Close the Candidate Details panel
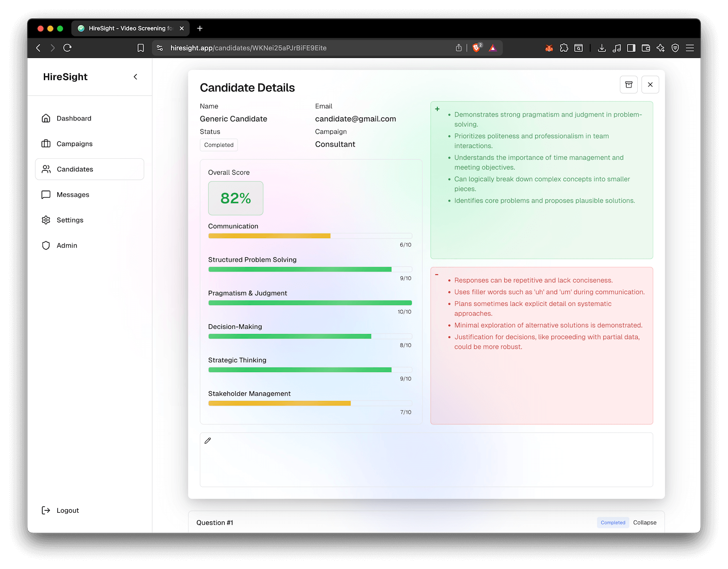728x569 pixels. coord(650,84)
